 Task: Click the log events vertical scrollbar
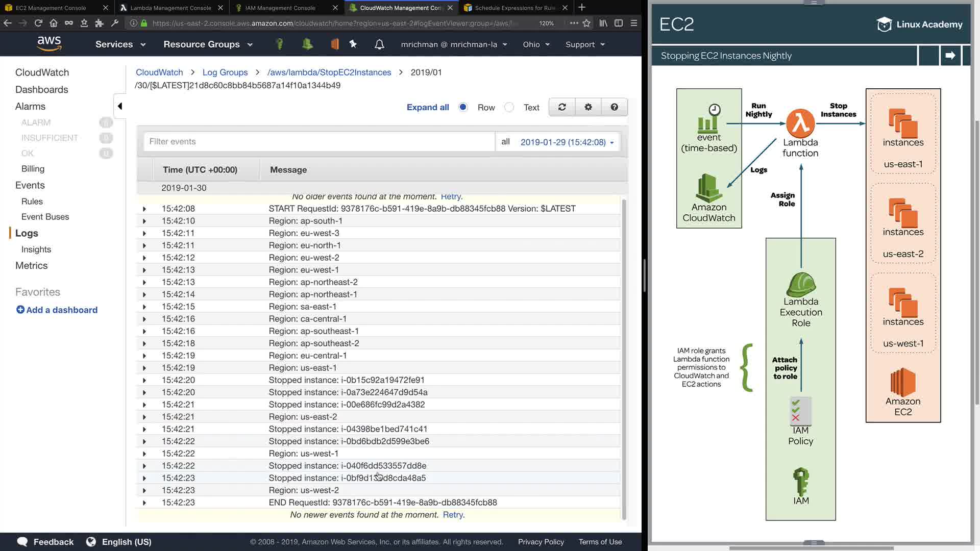click(624, 357)
